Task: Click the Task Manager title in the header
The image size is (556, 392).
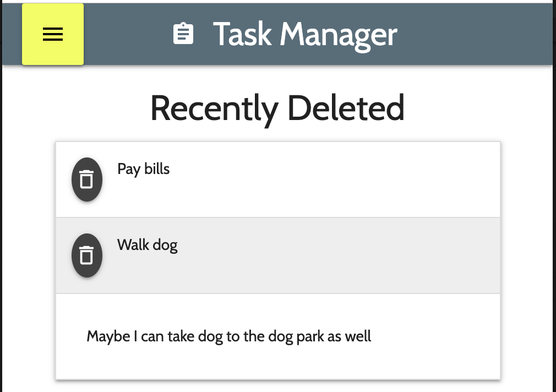Action: [x=305, y=34]
